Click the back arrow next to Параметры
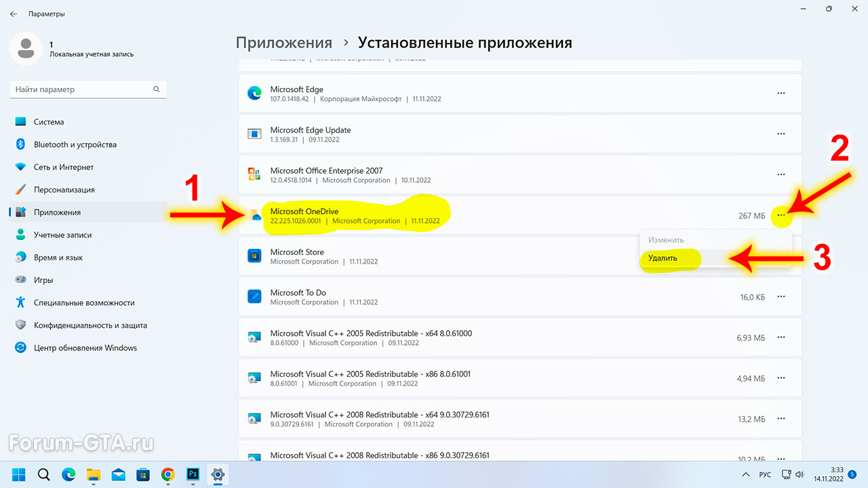The height and width of the screenshot is (488, 868). (13, 14)
